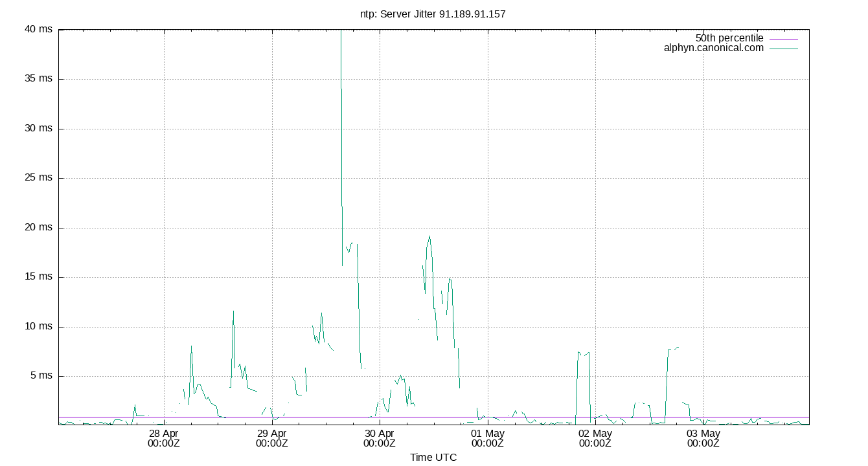Click the 'Time UTC' axis title
The image size is (868, 466).
pos(433,458)
